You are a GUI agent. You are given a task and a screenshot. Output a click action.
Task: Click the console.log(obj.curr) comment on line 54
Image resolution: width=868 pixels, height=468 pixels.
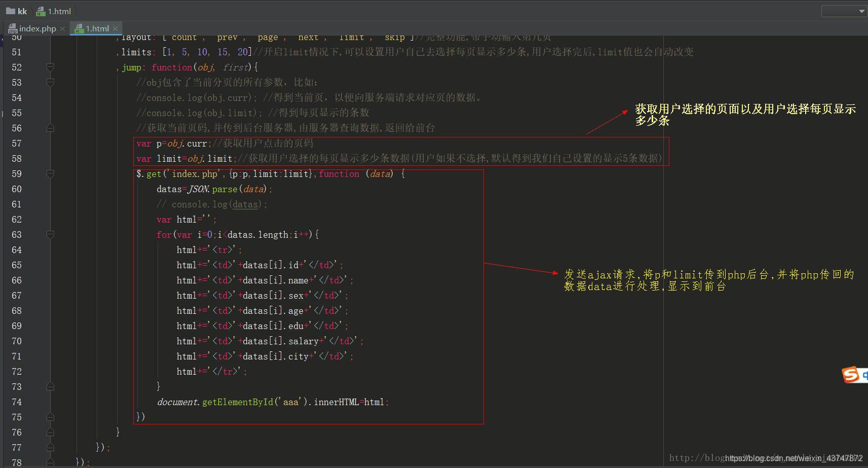197,98
